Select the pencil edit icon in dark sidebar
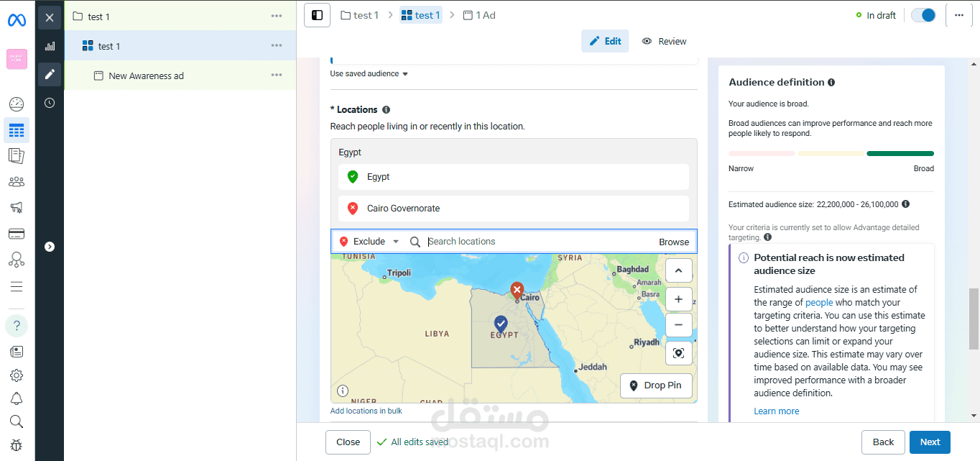 [50, 74]
